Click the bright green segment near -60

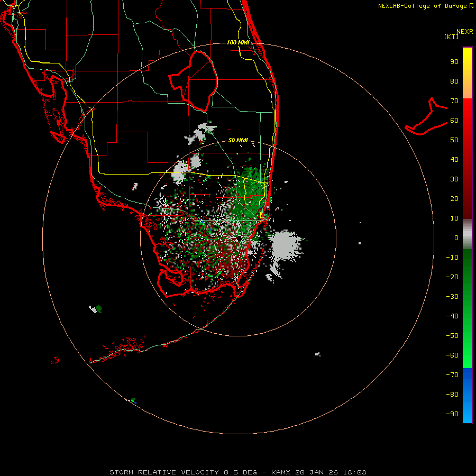(x=467, y=355)
